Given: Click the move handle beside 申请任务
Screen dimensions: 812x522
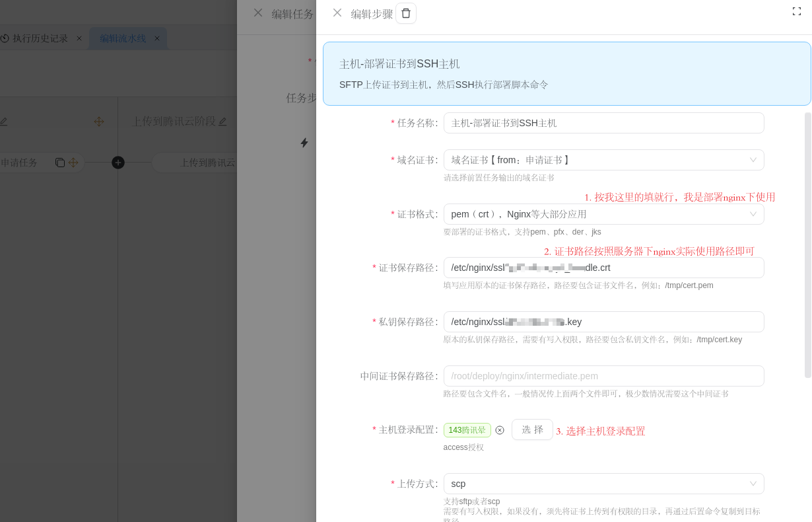Looking at the screenshot, I should pos(73,163).
